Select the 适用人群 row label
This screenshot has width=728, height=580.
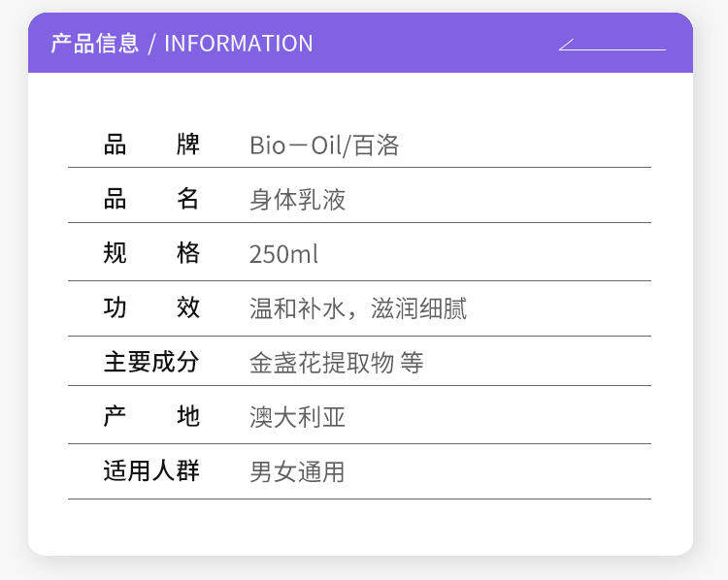point(151,471)
